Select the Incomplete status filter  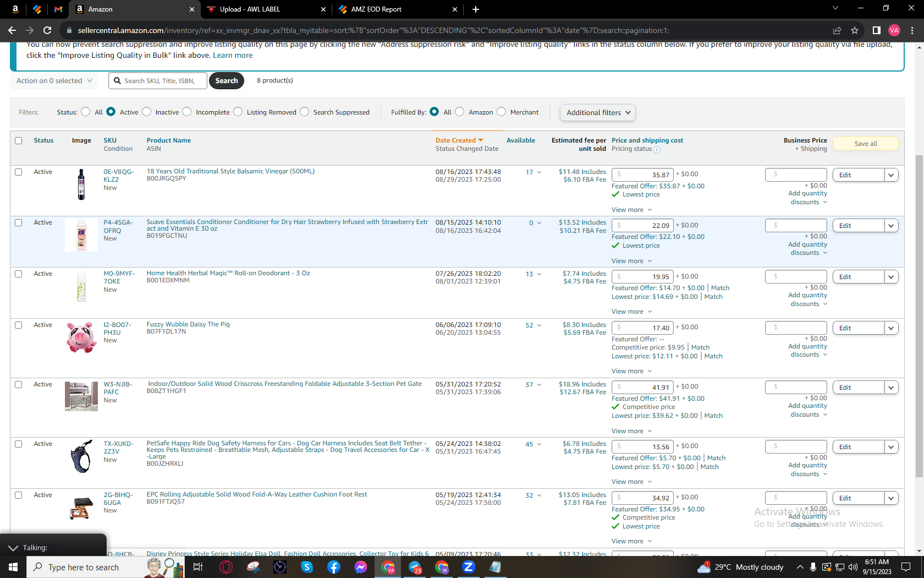click(187, 112)
